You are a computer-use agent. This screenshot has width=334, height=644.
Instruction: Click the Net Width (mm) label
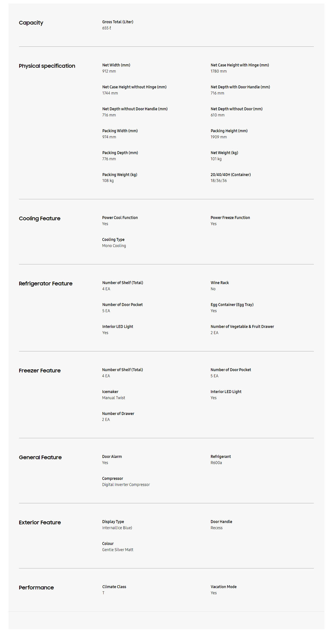tap(116, 65)
